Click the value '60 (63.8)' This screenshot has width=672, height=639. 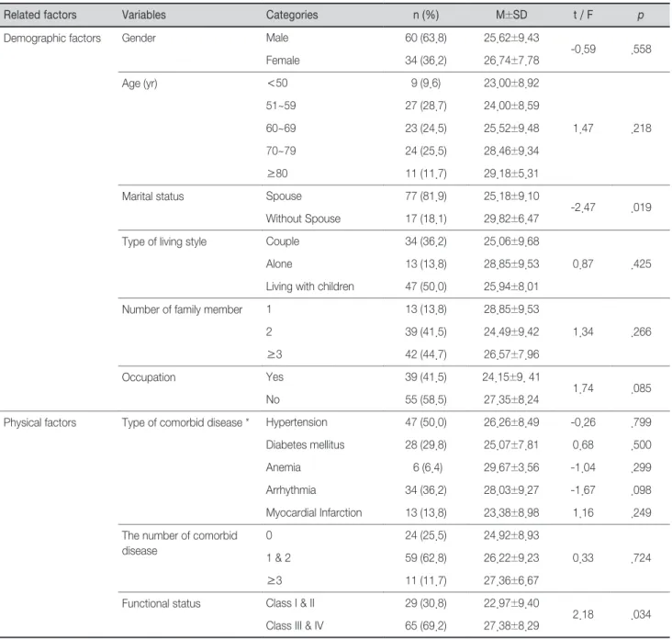tap(426, 38)
